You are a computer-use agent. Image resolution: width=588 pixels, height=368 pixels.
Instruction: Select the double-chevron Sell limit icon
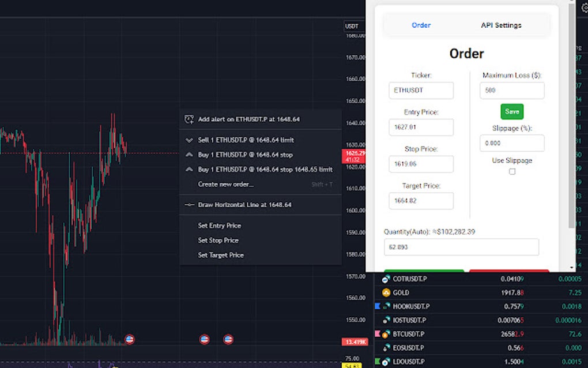click(189, 140)
